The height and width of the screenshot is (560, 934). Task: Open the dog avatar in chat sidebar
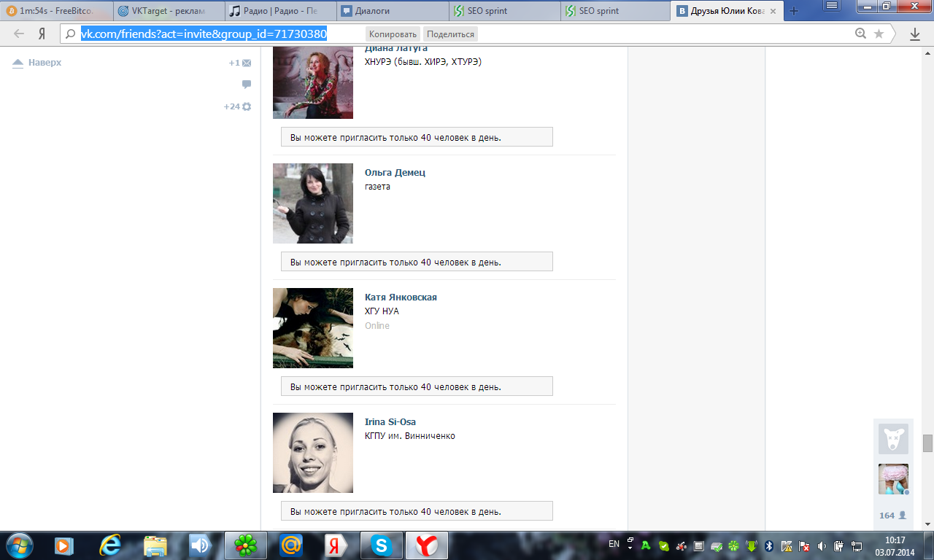(x=893, y=439)
